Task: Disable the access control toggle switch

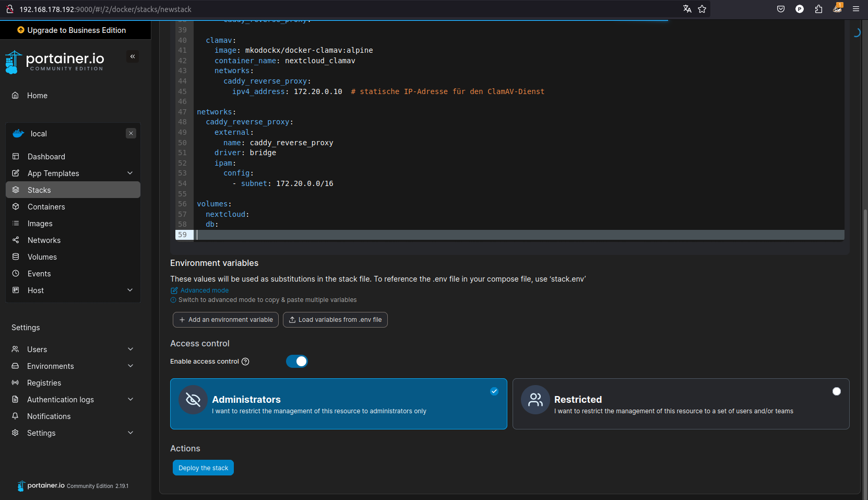Action: (297, 362)
